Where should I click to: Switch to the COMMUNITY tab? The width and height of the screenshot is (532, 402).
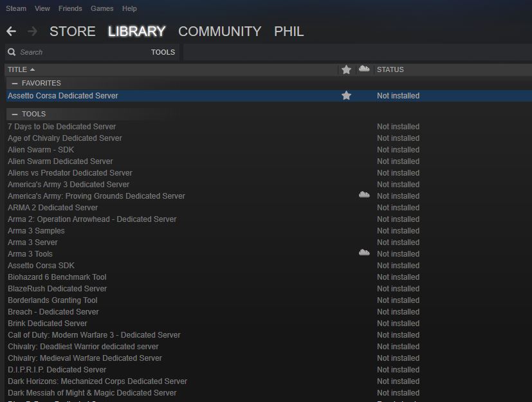point(219,32)
